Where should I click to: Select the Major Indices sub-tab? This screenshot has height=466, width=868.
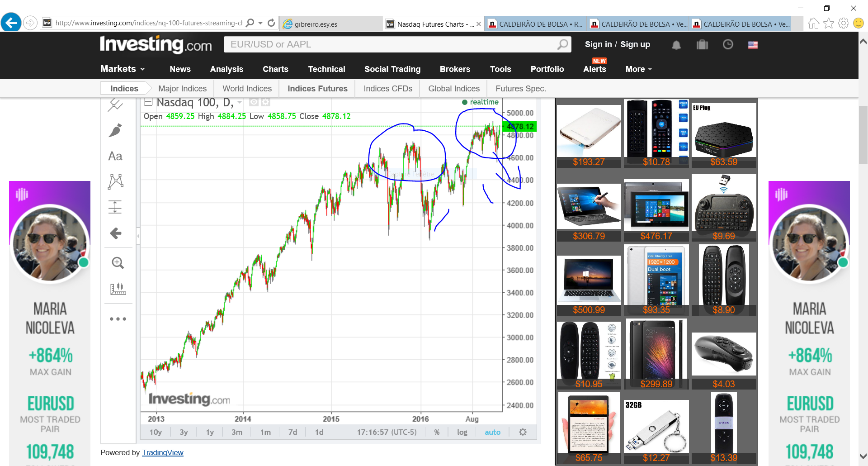pyautogui.click(x=182, y=89)
